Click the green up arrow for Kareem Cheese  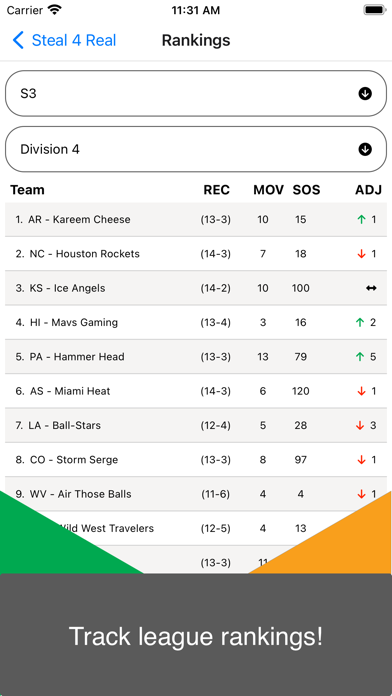pos(361,219)
